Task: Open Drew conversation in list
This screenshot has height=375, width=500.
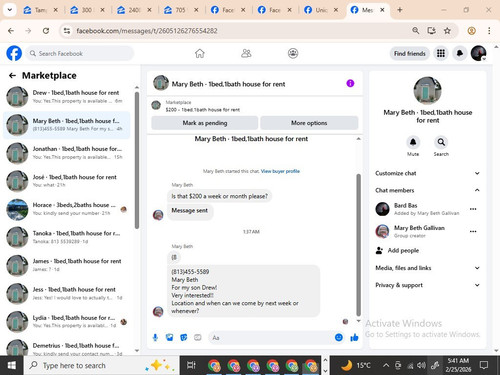Action: [x=67, y=97]
